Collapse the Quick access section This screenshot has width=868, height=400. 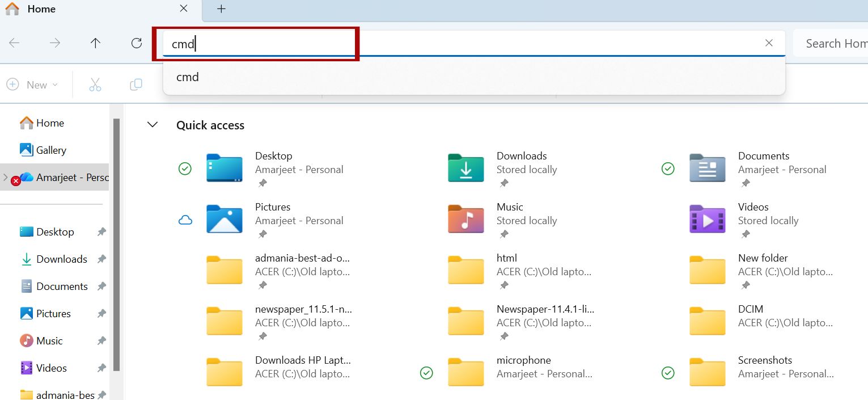(x=152, y=125)
